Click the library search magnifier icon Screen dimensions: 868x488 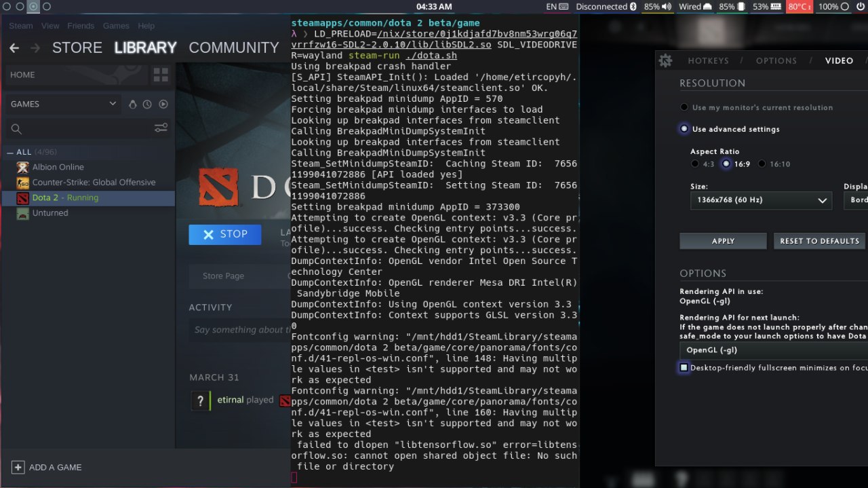point(16,128)
